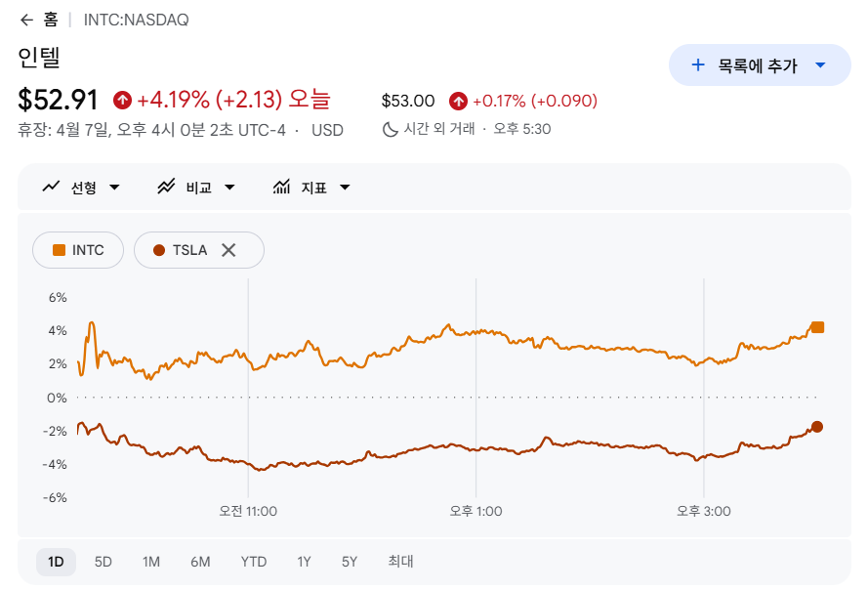The width and height of the screenshot is (868, 590).
Task: Click the orange INTC endpoint marker
Action: pos(818,327)
